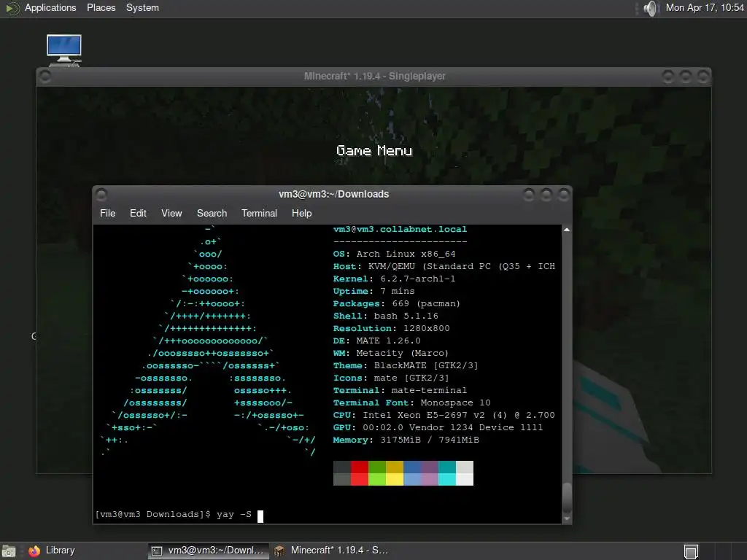Select the Computer desktop icon

click(x=64, y=50)
